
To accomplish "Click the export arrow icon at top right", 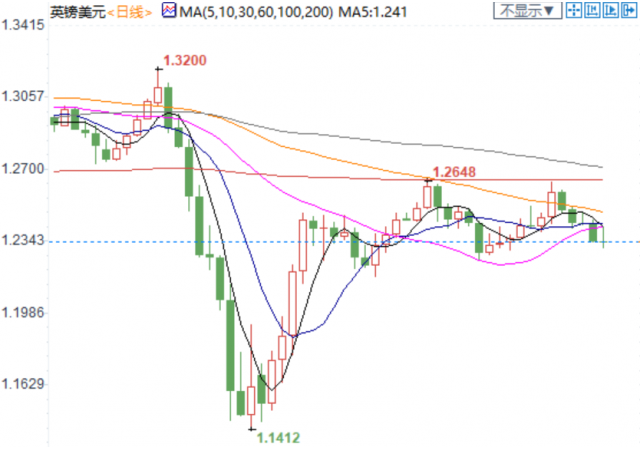I will coord(629,10).
